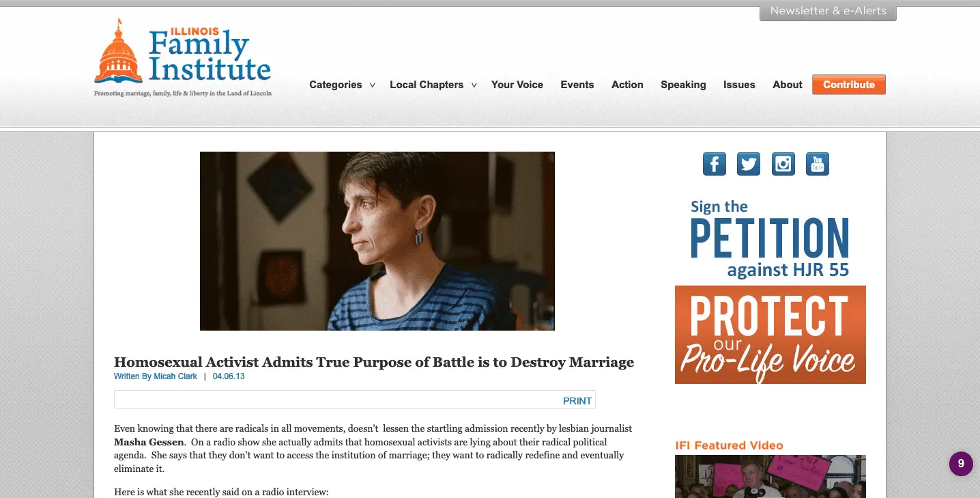The height and width of the screenshot is (498, 980).
Task: Click the PRINT link
Action: (x=577, y=401)
